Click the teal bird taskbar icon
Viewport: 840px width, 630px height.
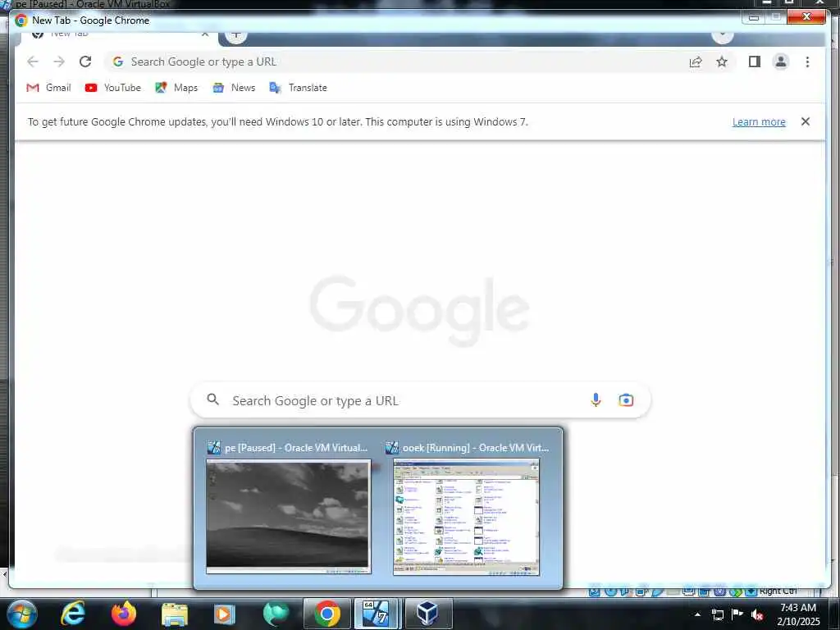(276, 614)
